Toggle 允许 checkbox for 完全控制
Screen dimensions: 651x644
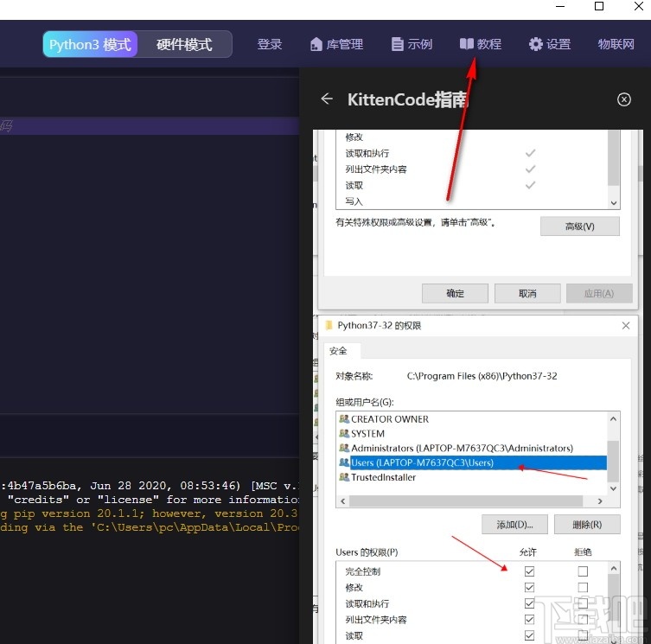point(529,571)
